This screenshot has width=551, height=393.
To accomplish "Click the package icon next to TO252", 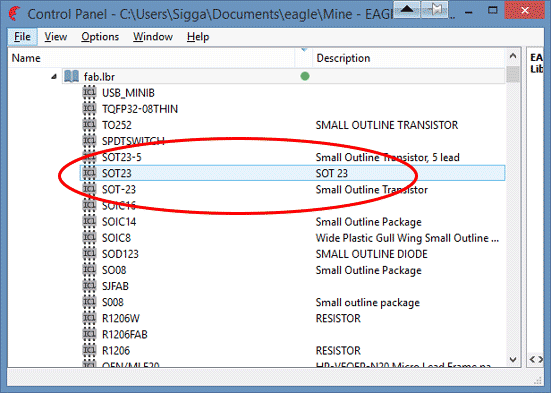I will (x=89, y=125).
